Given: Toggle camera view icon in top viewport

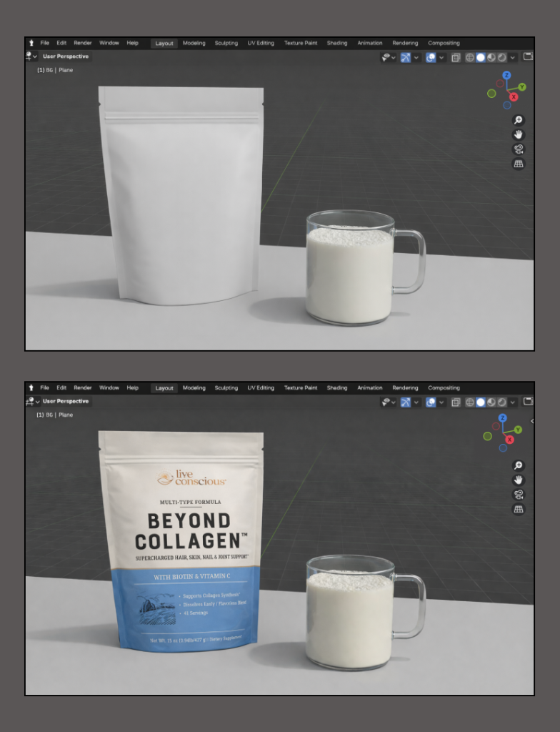Looking at the screenshot, I should tap(519, 149).
